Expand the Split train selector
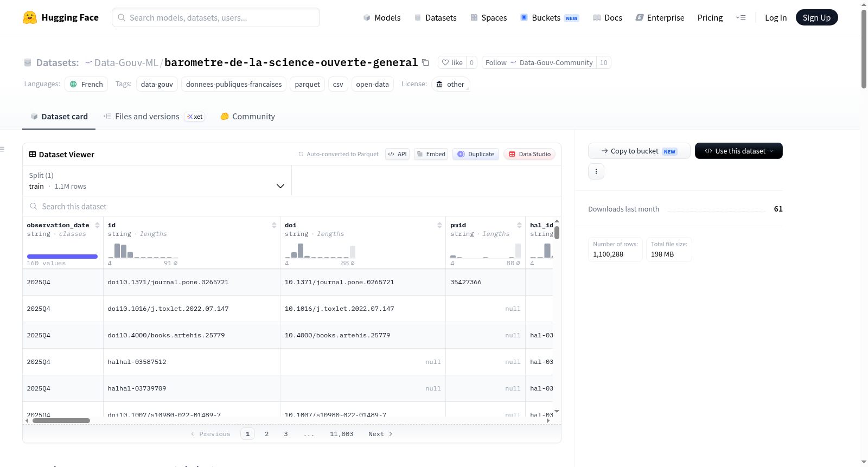The height and width of the screenshot is (467, 868). (157, 181)
